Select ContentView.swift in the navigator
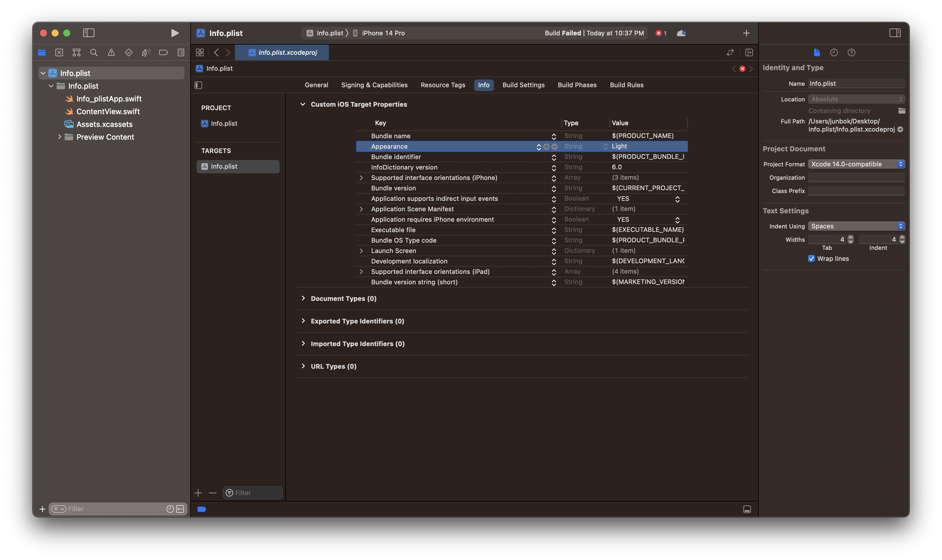942x560 pixels. [108, 111]
